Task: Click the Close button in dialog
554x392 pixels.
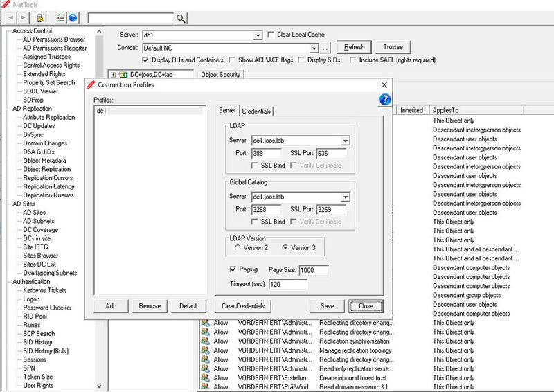Action: pyautogui.click(x=366, y=306)
